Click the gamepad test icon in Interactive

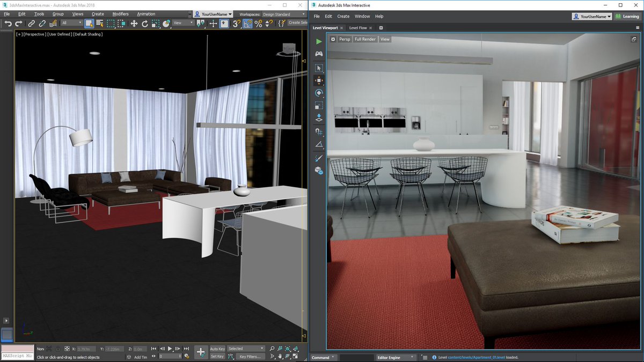click(319, 53)
